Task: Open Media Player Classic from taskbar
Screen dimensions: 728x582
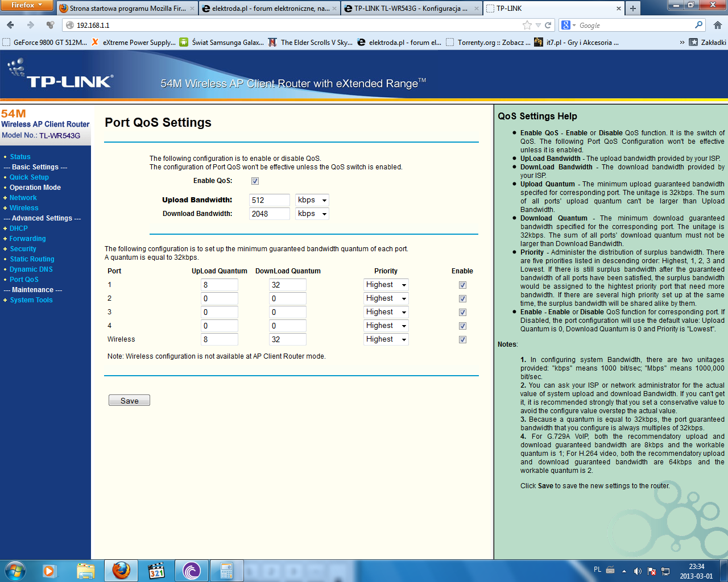Action: (156, 571)
